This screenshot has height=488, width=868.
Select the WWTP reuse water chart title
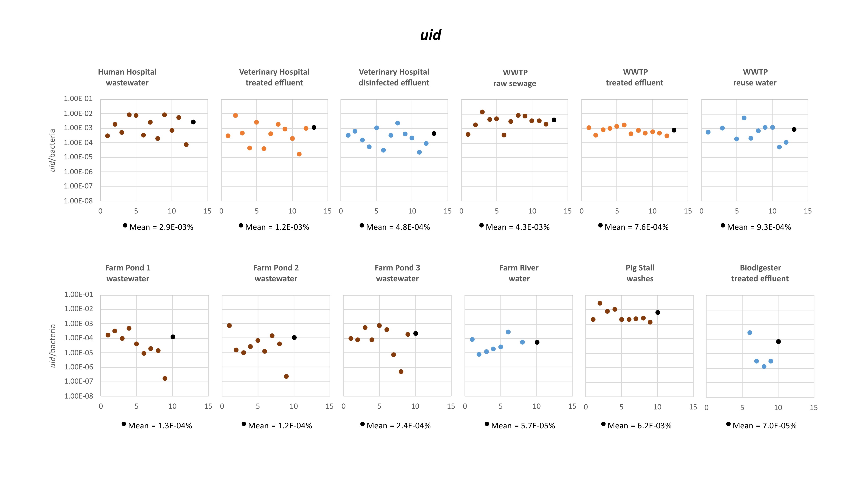coord(755,77)
